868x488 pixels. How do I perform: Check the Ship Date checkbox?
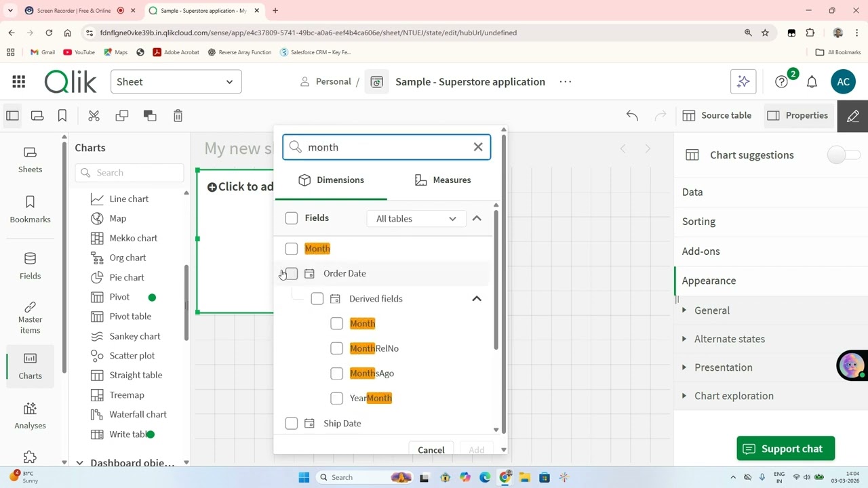point(292,424)
